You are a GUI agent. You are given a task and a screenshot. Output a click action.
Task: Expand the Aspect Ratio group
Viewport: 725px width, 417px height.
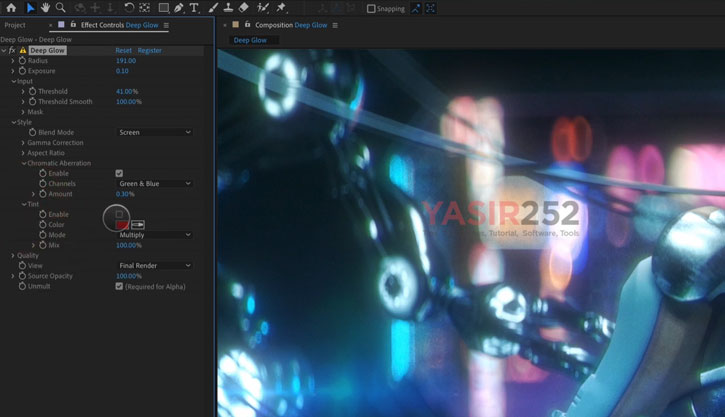click(23, 153)
